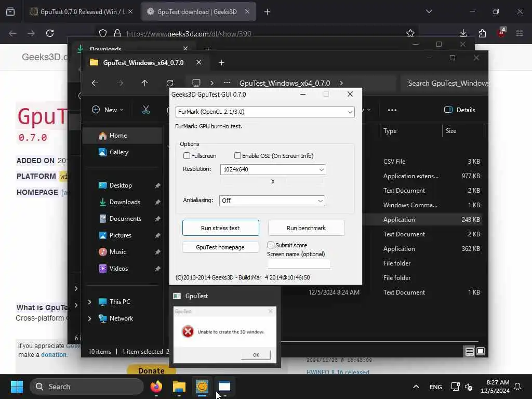Click Run benchmark button
Screen dimensions: 532x399
(x=307, y=228)
